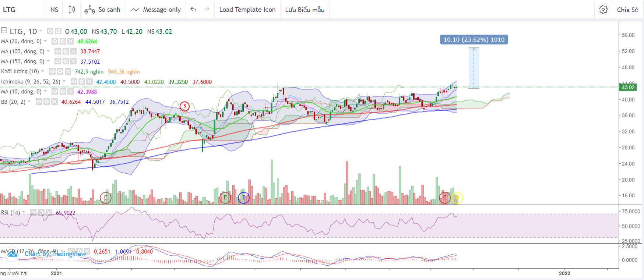The width and height of the screenshot is (644, 280).
Task: Open the Message only indicators menu
Action: (x=156, y=10)
